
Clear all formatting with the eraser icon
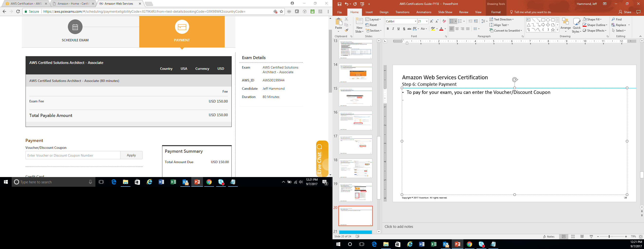[444, 21]
